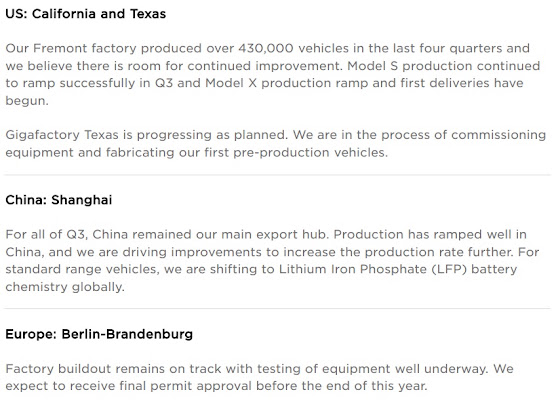This screenshot has height=409, width=558.
Task: Click the phrase main export hub
Action: click(274, 235)
